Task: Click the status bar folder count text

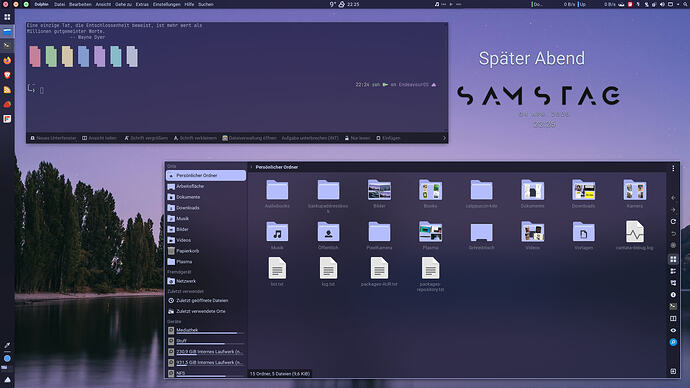Action: pyautogui.click(x=280, y=374)
